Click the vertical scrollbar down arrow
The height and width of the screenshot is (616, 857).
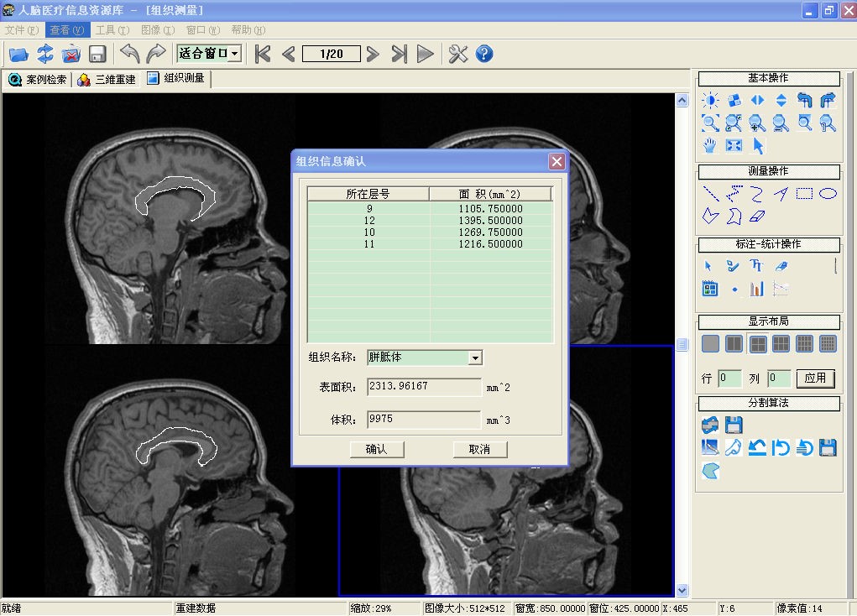coord(682,590)
